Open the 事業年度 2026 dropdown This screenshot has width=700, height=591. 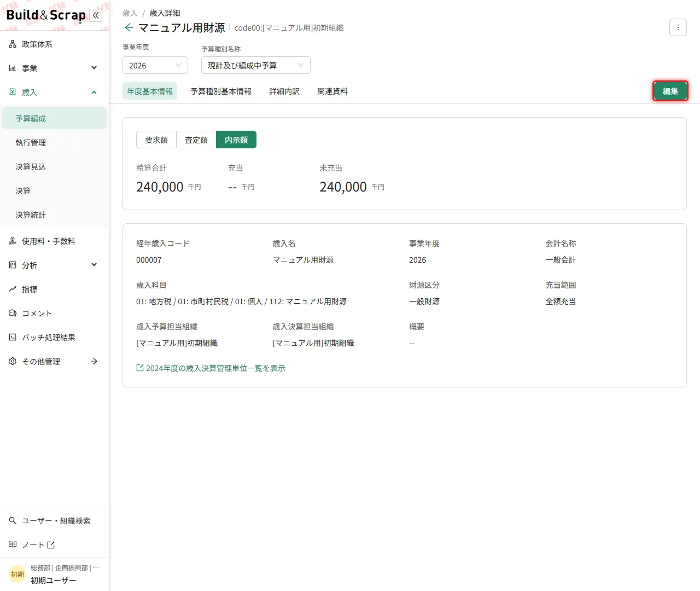[x=155, y=65]
